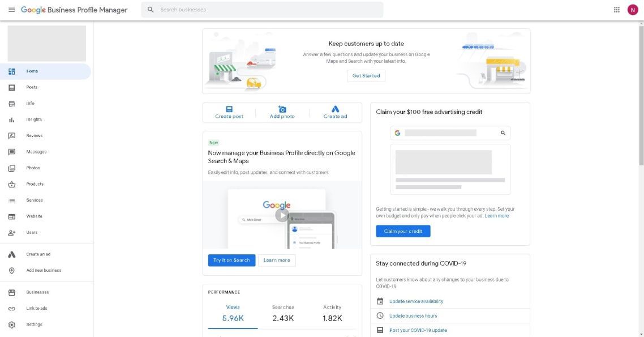Click the Try it on Search button
644x337 pixels.
(x=231, y=260)
